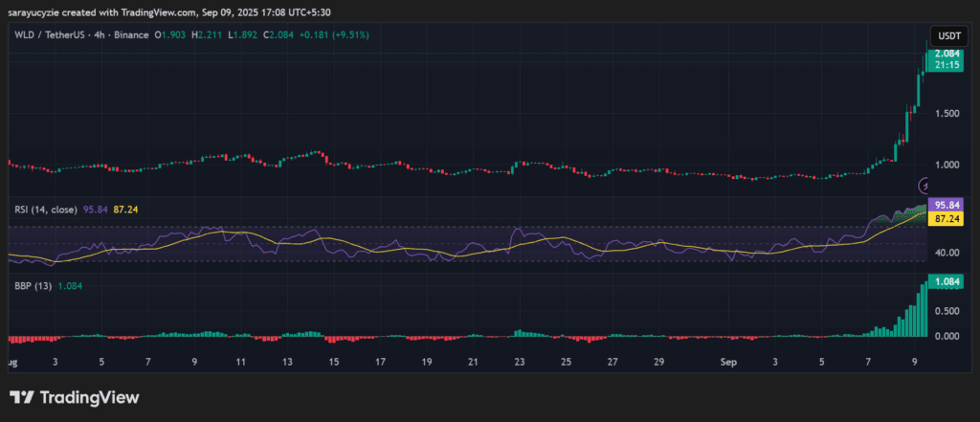Click the 40.00 RSI scale value

click(947, 253)
